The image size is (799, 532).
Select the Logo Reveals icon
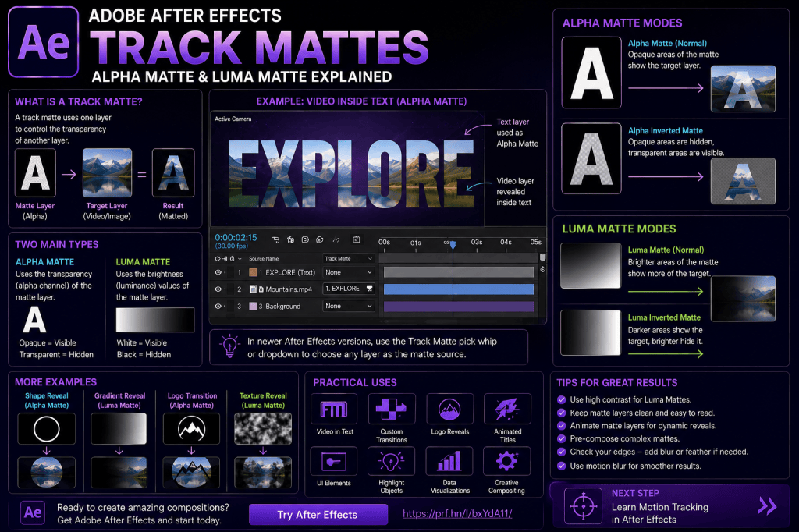click(449, 409)
